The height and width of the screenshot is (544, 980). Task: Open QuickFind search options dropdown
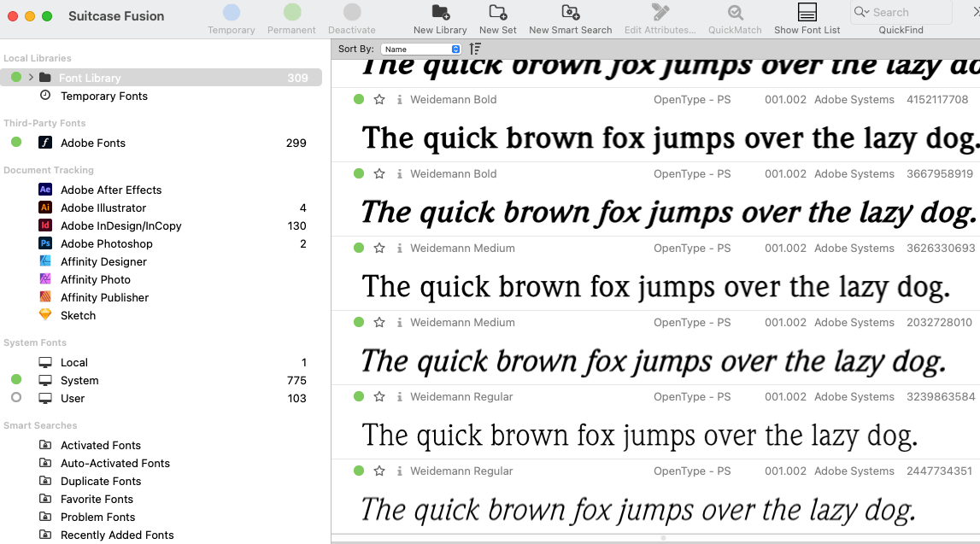point(862,12)
